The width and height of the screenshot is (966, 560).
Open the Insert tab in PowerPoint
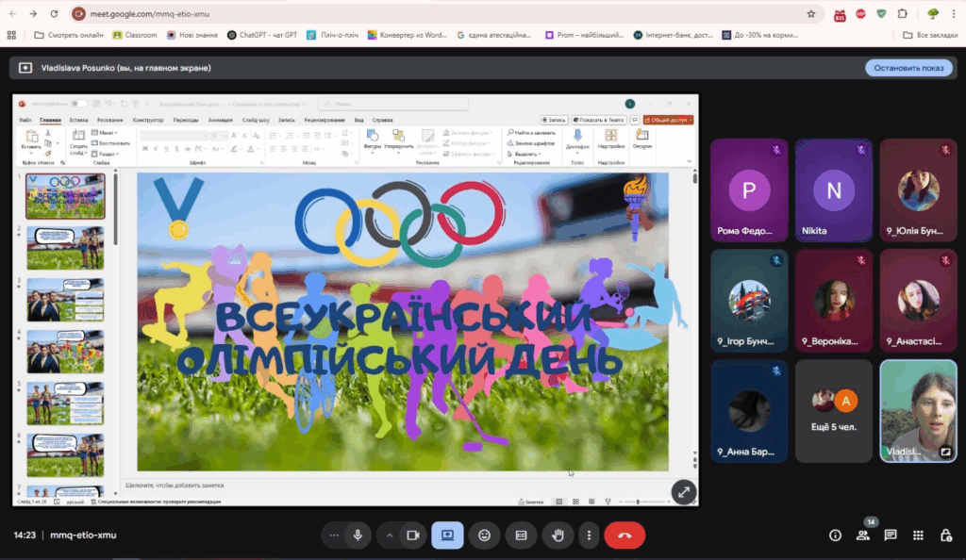[x=79, y=120]
